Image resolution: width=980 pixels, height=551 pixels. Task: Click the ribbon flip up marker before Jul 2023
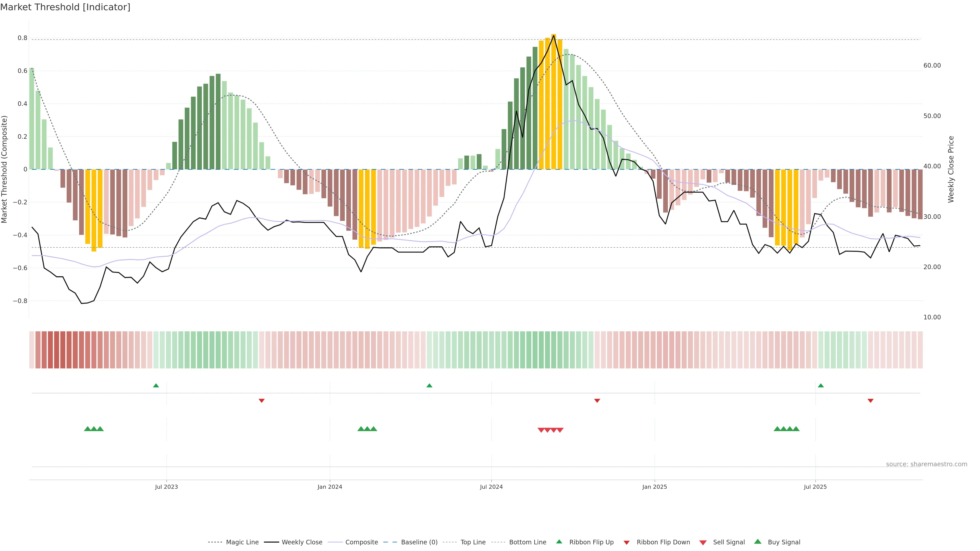click(156, 386)
